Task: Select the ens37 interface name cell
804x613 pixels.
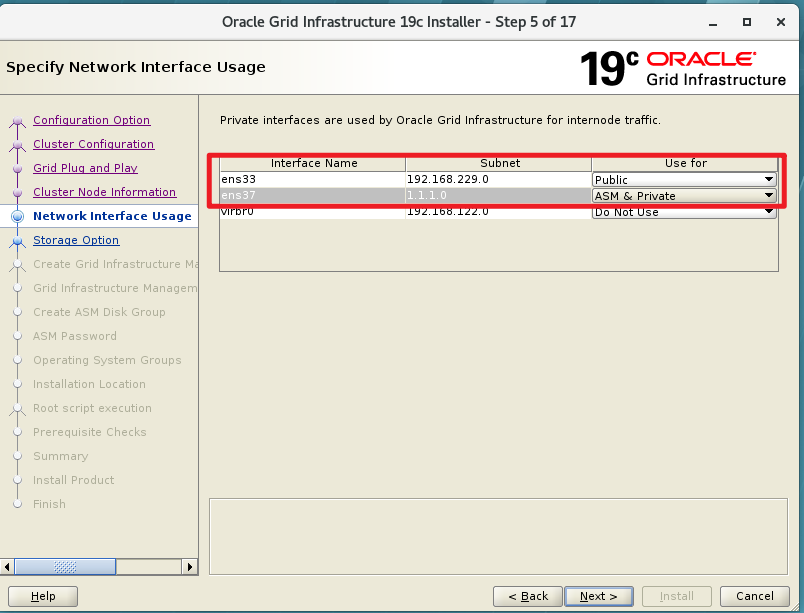Action: (x=313, y=195)
